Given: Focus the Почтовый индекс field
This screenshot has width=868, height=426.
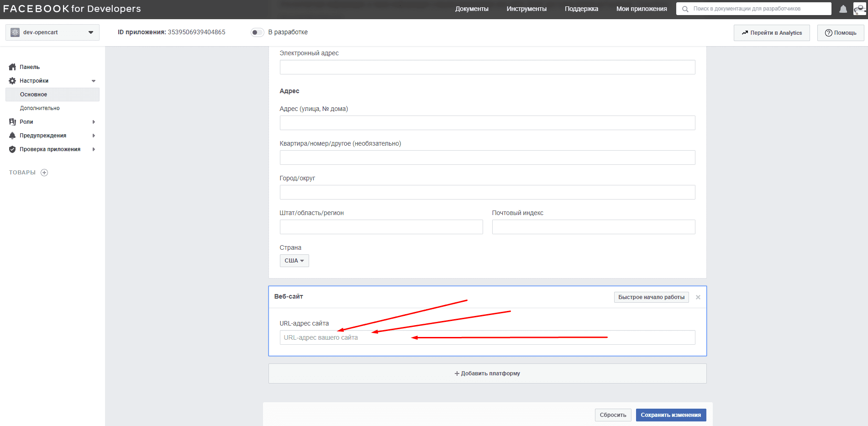Looking at the screenshot, I should point(594,227).
